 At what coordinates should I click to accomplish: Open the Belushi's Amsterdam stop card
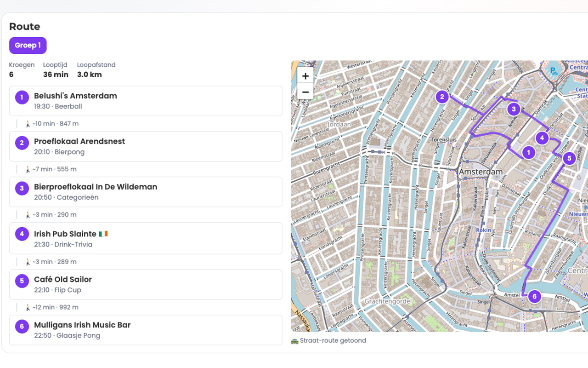pyautogui.click(x=146, y=101)
